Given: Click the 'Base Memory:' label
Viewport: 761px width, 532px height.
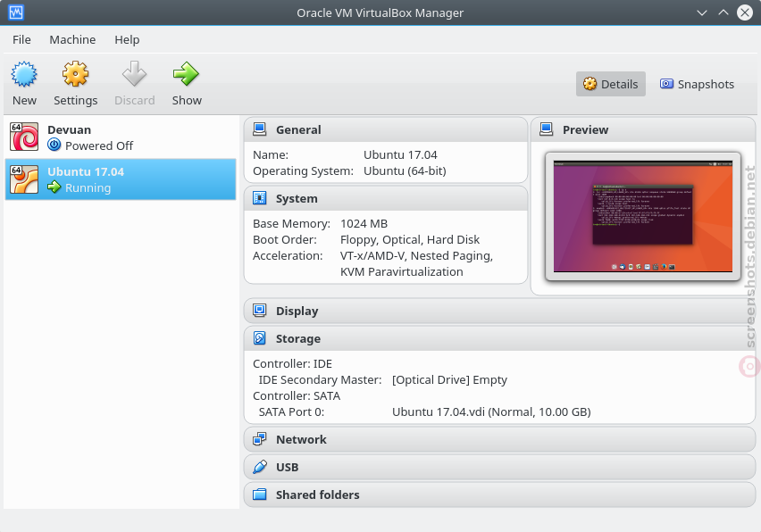Looking at the screenshot, I should point(292,223).
